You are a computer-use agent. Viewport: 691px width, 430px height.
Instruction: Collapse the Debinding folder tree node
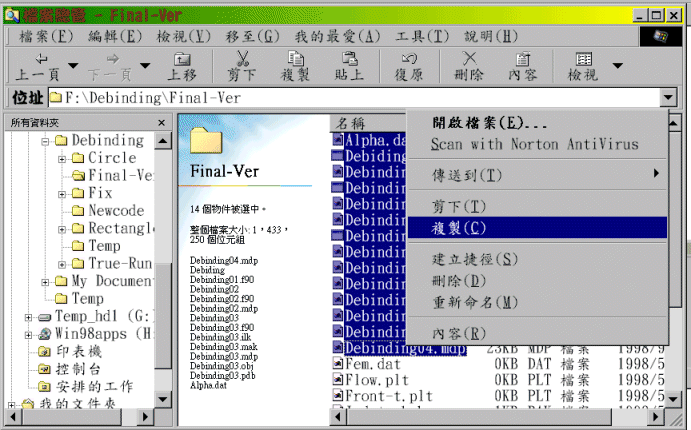coord(46,142)
